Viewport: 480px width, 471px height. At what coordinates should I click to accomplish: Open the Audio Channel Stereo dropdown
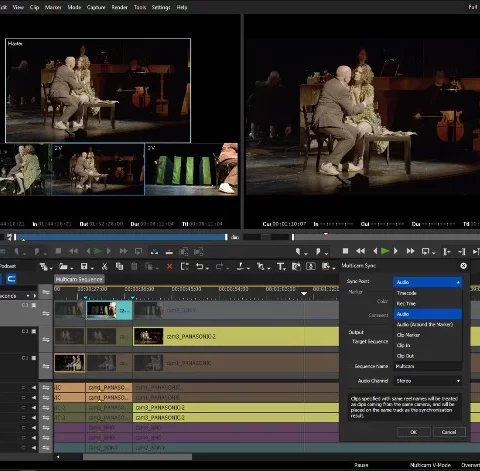click(x=428, y=381)
